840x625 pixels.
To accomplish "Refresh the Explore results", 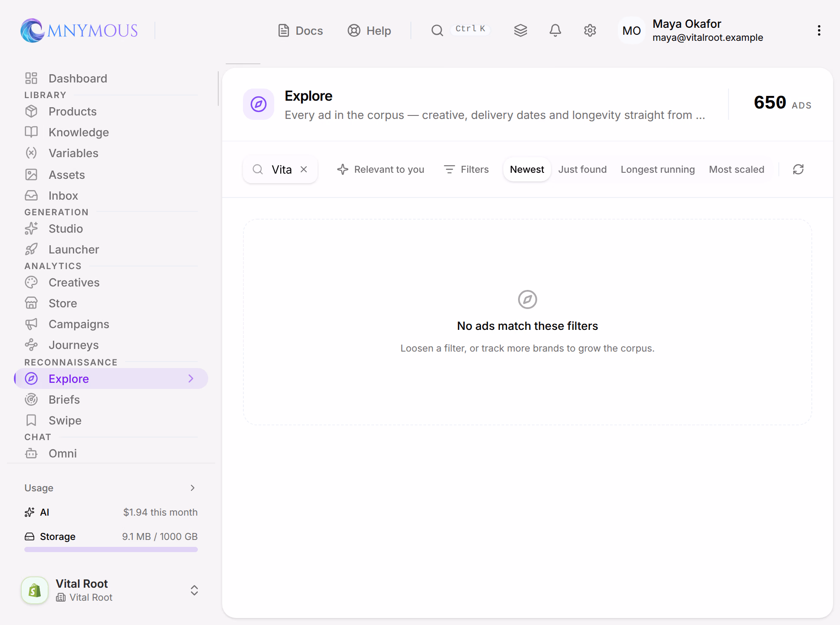I will click(798, 169).
